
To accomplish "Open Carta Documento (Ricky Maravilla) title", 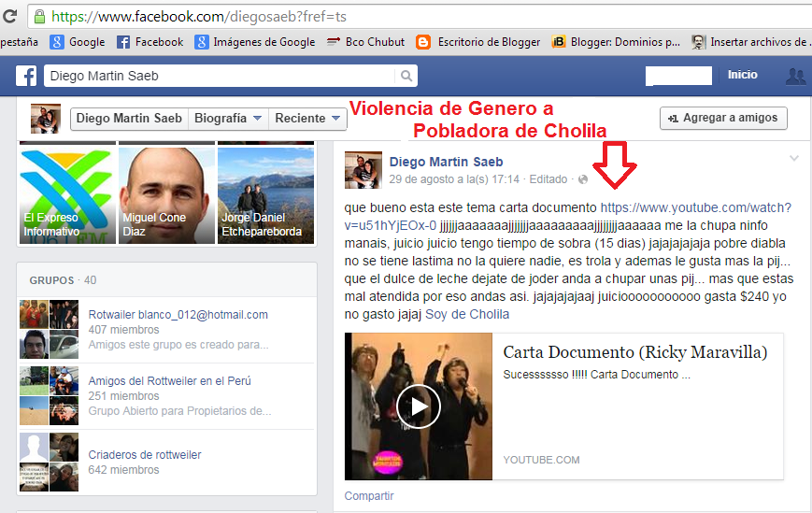I will 634,352.
